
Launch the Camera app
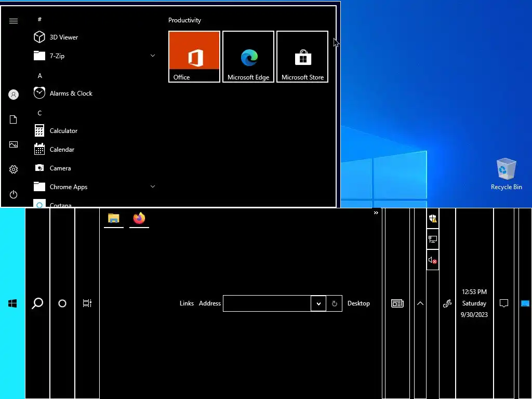tap(95, 168)
